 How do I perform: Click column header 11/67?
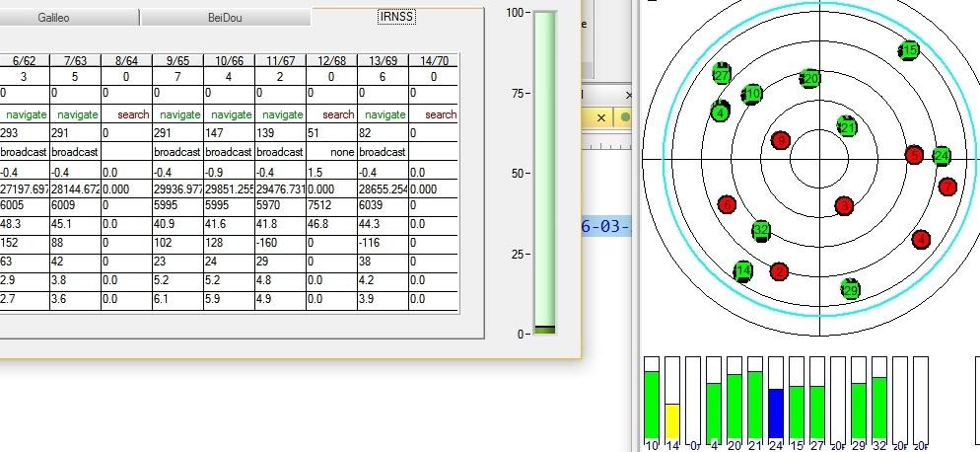point(280,61)
